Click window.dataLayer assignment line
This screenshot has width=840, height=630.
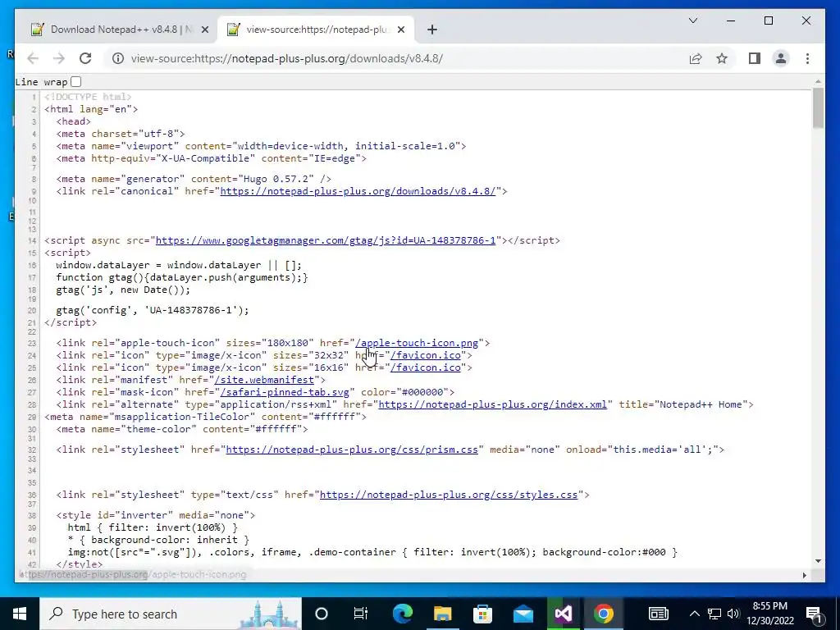[179, 265]
